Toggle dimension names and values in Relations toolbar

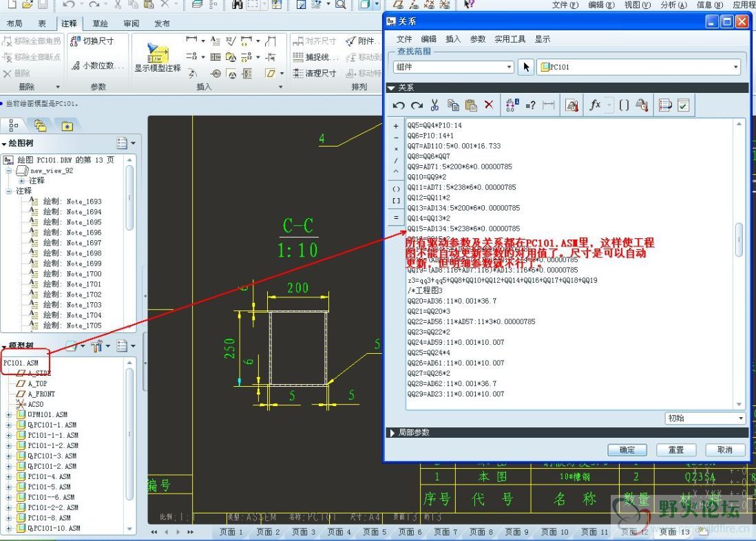[x=512, y=105]
